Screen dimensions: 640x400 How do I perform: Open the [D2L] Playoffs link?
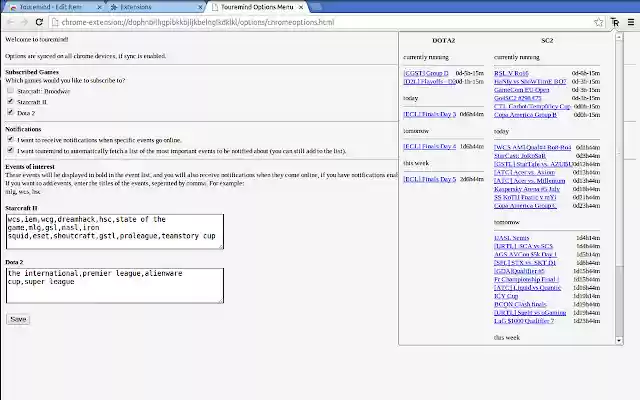coord(429,81)
